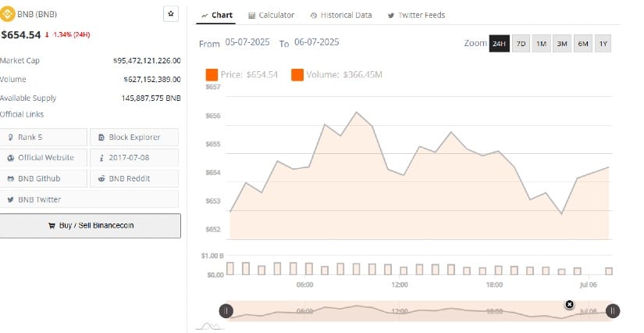Click the Official Links label
This screenshot has width=644, height=333.
tap(22, 114)
